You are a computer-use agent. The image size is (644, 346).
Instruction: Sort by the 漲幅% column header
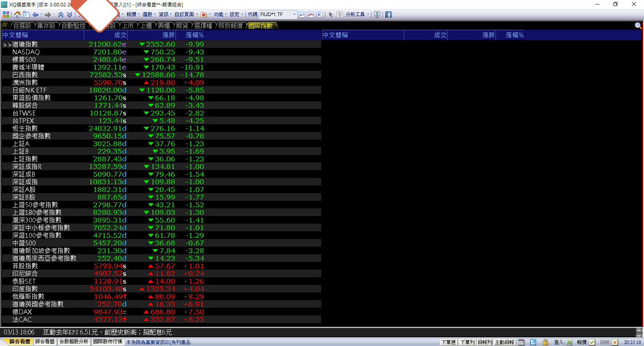pyautogui.click(x=194, y=35)
